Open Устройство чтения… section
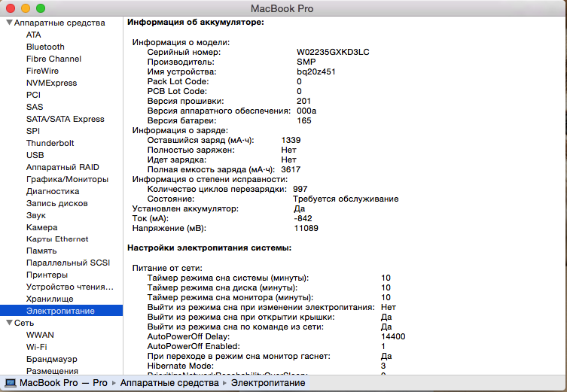Image resolution: width=567 pixels, height=392 pixels. [x=70, y=287]
